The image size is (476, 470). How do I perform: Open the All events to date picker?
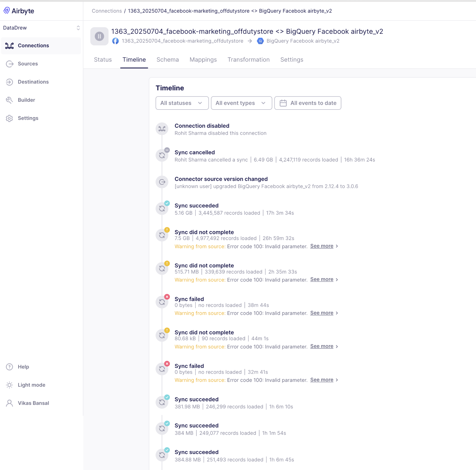click(x=308, y=103)
